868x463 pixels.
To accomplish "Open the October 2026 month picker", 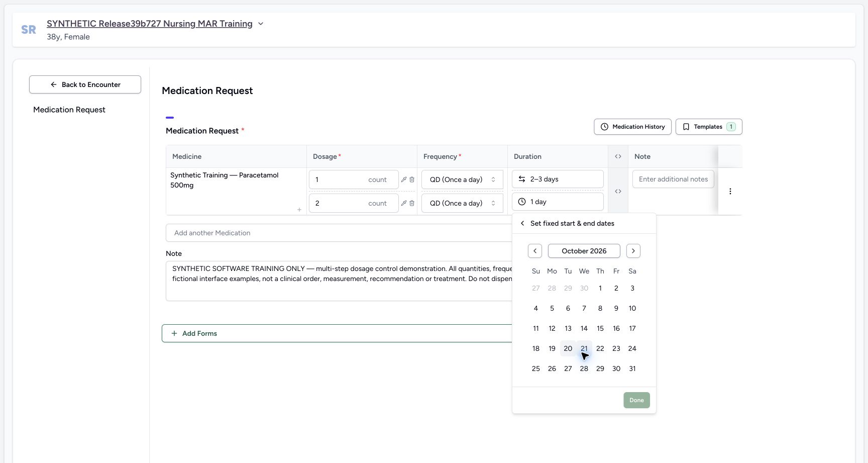I will tap(584, 251).
